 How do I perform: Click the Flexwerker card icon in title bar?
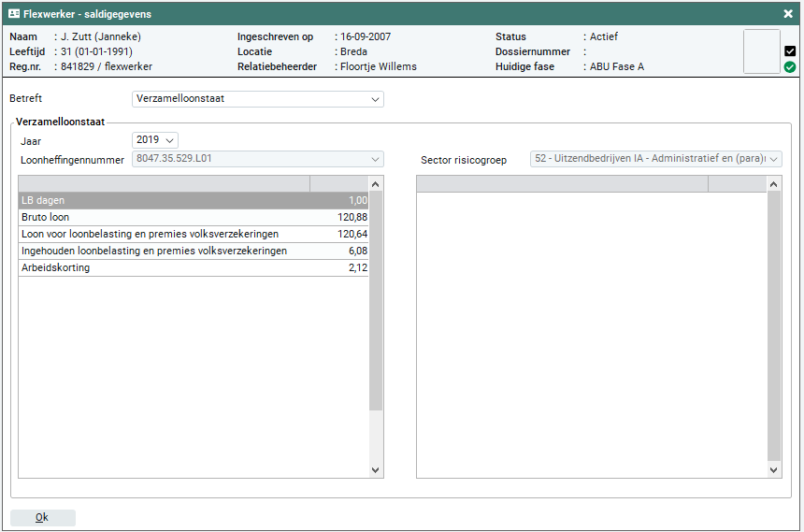14,14
